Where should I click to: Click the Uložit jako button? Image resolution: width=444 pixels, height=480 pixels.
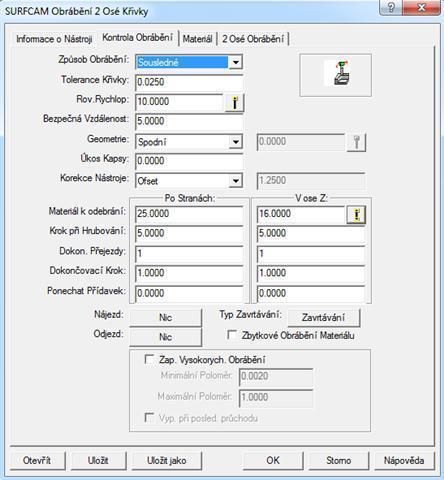click(167, 460)
